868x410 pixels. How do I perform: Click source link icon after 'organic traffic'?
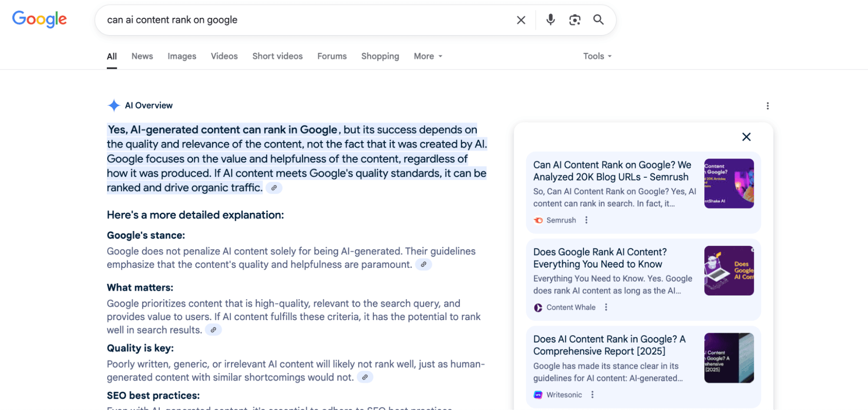point(274,188)
